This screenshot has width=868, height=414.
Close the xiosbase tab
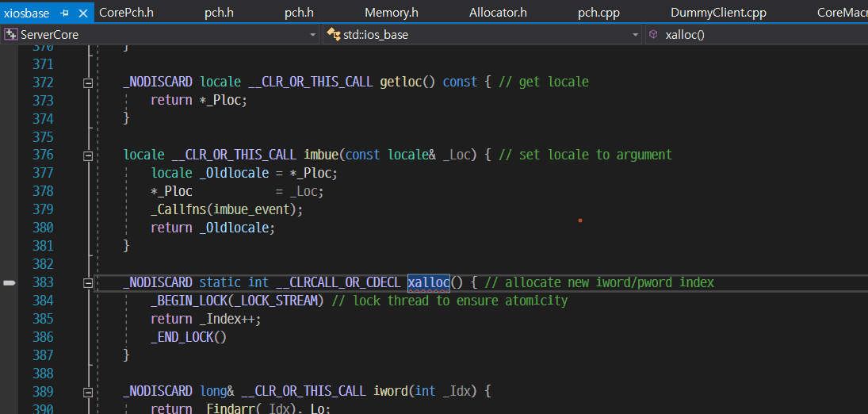point(82,13)
